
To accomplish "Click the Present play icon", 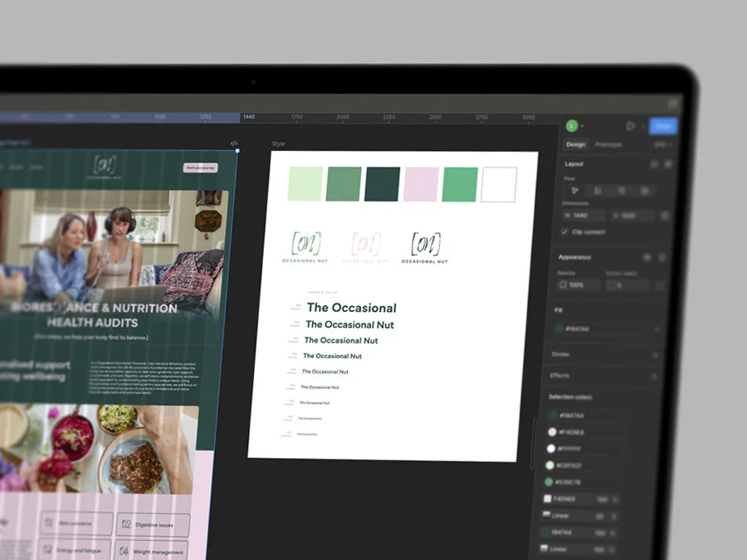I will point(631,126).
